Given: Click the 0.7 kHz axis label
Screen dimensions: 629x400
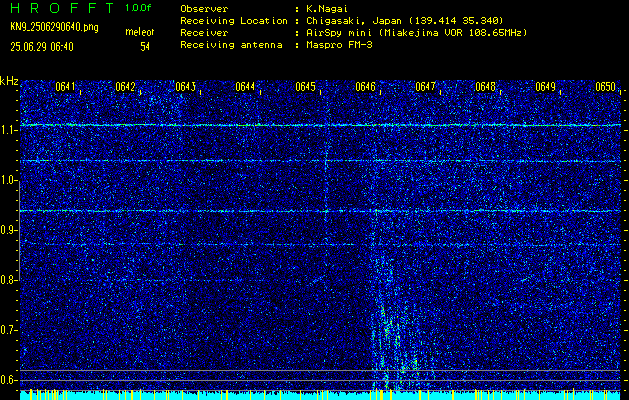Looking at the screenshot, I should (8, 330).
